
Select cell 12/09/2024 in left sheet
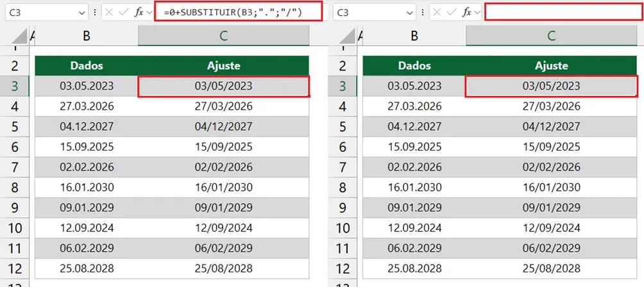click(x=223, y=228)
